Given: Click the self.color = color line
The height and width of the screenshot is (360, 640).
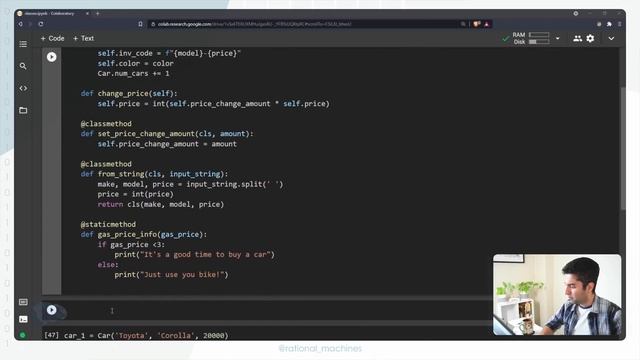Looking at the screenshot, I should coord(136,63).
